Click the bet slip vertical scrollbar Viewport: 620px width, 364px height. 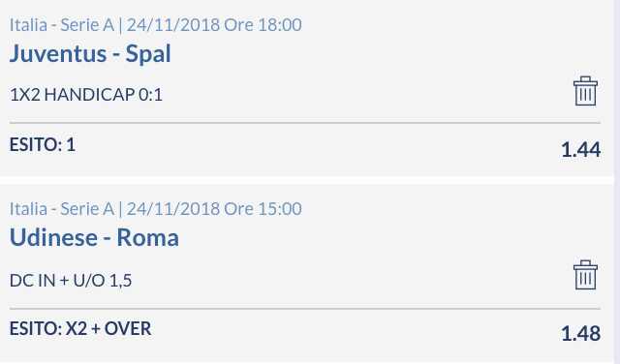(617, 182)
